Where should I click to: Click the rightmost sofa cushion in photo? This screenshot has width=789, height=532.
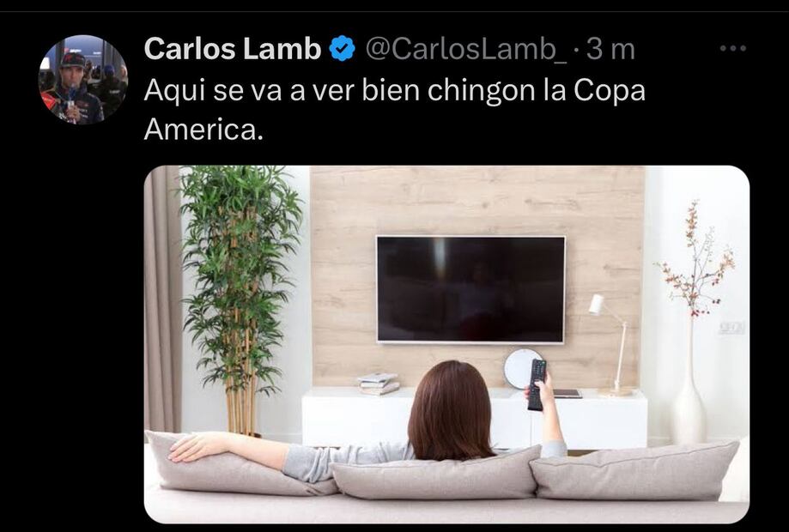[634, 471]
